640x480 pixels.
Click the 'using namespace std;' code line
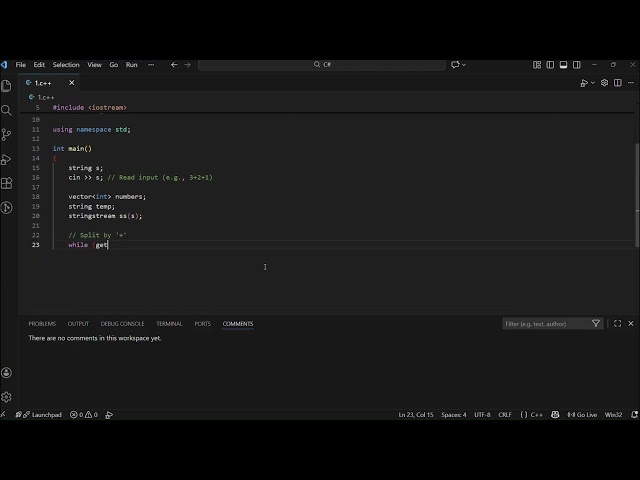[x=91, y=129]
